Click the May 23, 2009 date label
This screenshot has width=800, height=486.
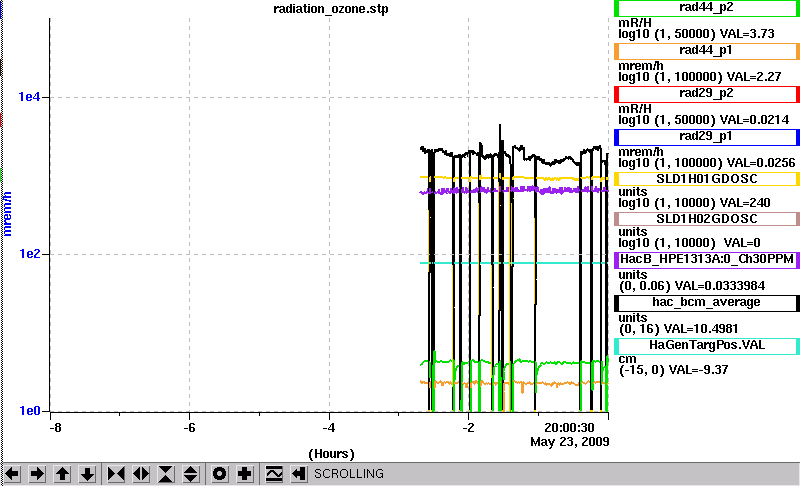(x=569, y=442)
